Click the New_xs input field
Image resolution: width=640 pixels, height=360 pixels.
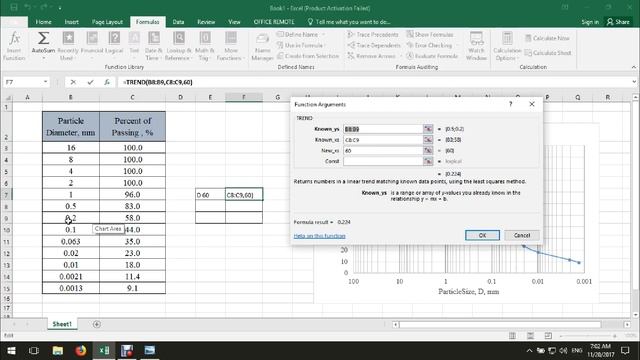pyautogui.click(x=383, y=150)
